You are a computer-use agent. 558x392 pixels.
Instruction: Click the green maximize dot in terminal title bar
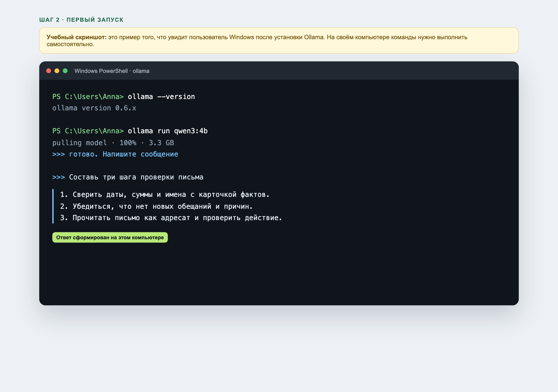(x=65, y=71)
